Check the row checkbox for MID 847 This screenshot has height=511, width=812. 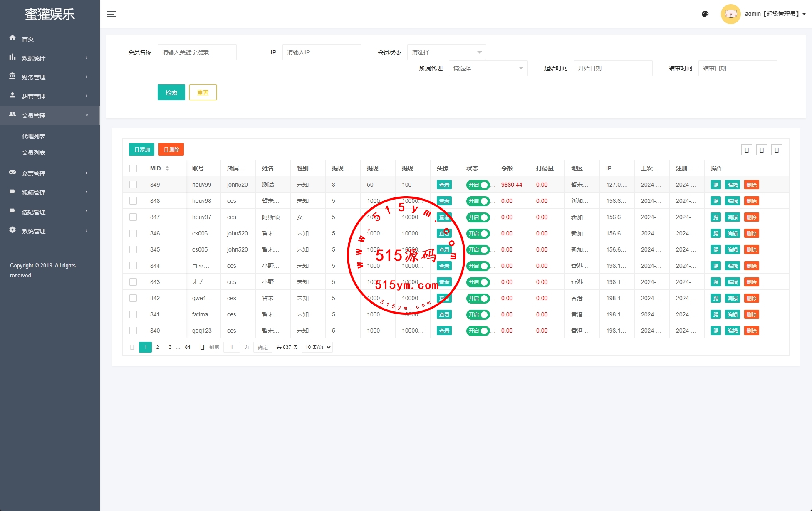133,217
